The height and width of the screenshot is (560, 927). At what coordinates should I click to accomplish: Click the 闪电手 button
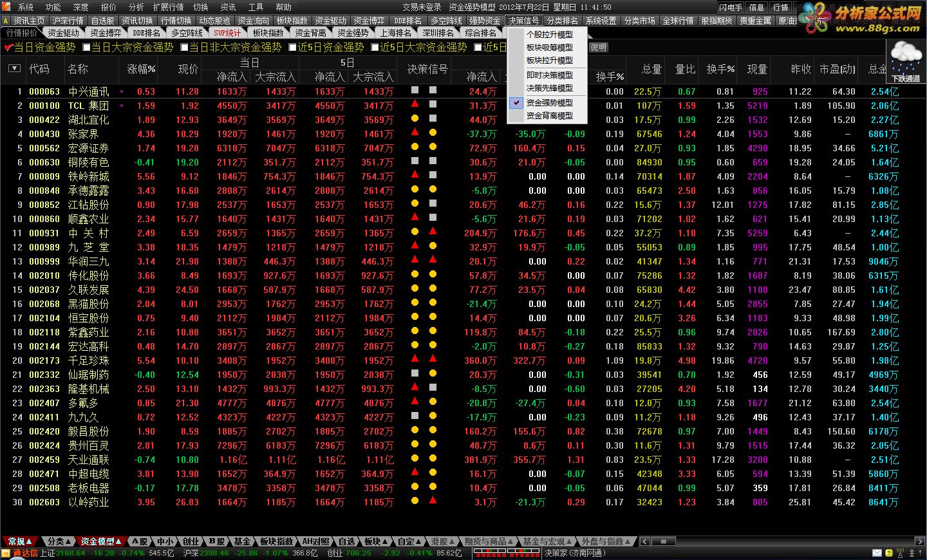click(731, 7)
